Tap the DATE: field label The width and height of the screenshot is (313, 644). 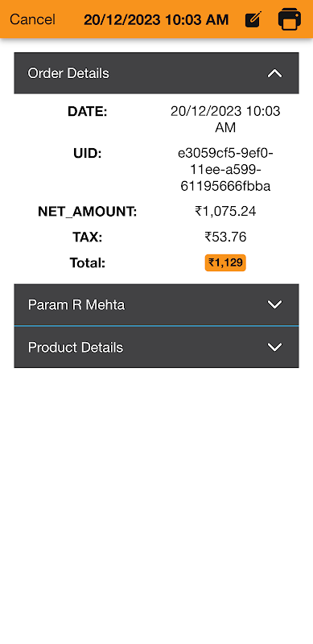[88, 111]
